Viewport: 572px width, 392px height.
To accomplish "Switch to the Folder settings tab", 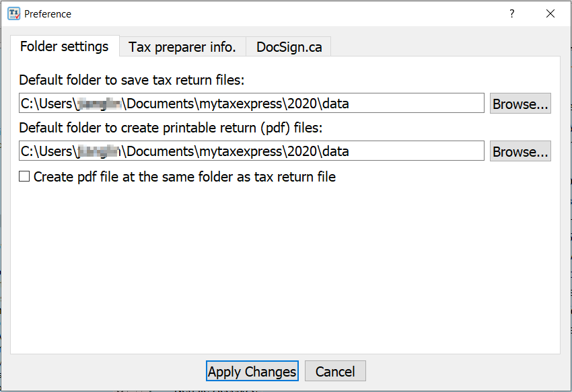I will [64, 46].
